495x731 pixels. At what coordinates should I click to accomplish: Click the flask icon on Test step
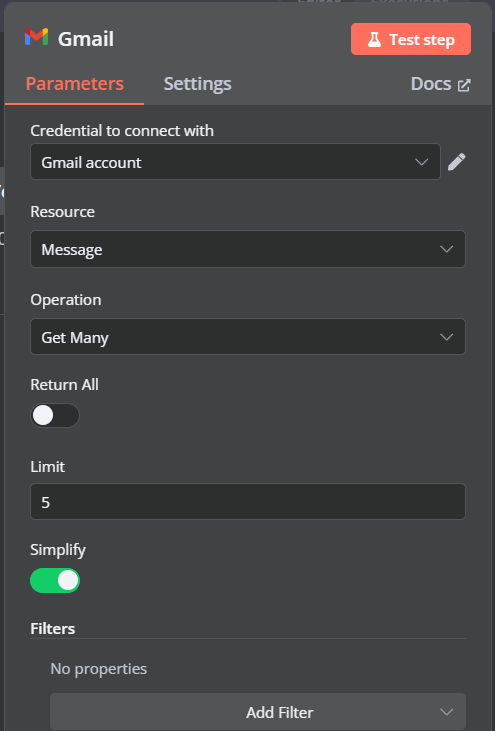tap(374, 40)
